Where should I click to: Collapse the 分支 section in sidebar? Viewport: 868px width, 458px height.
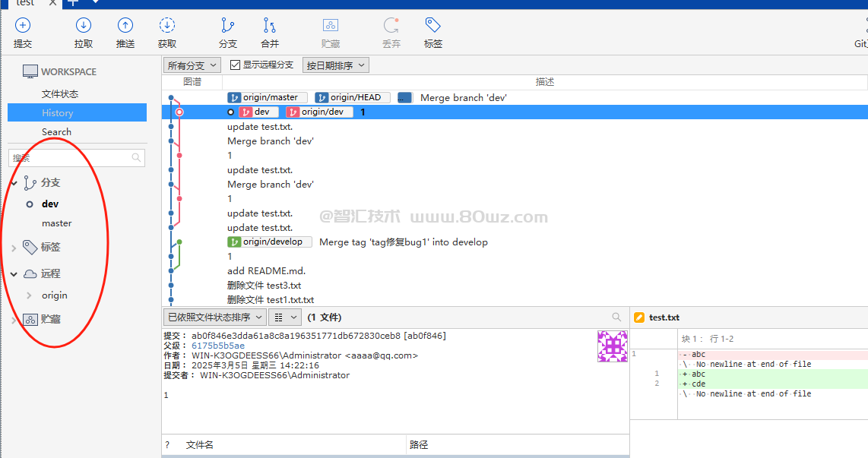tap(14, 183)
